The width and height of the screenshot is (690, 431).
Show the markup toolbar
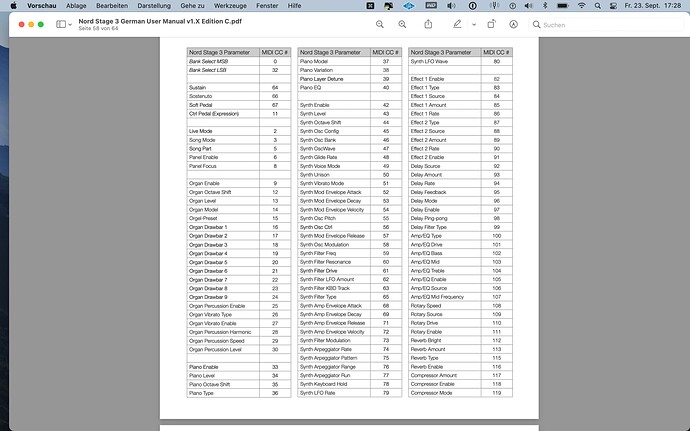tap(514, 25)
